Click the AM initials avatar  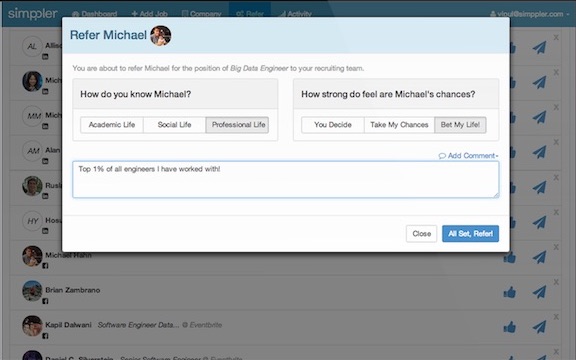[x=32, y=151]
